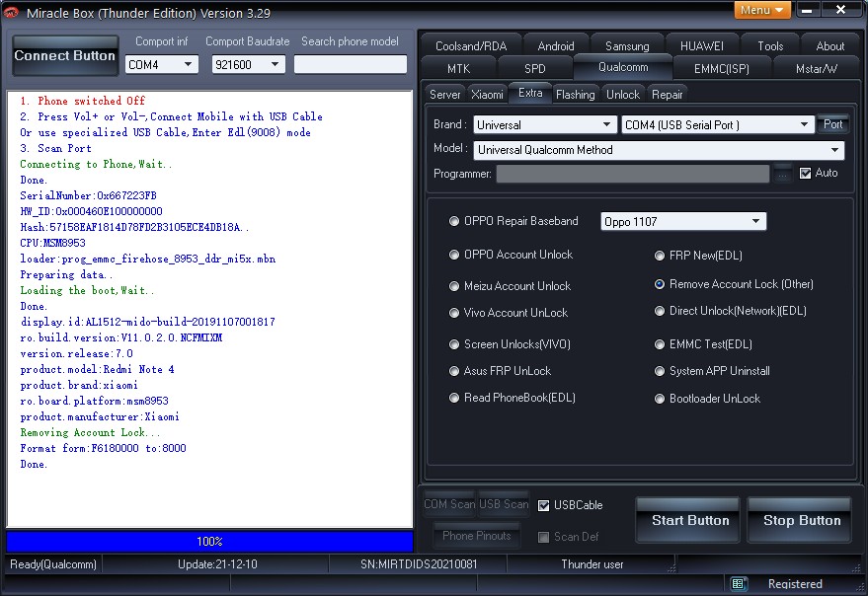The image size is (868, 596).
Task: Switch to the Mstar/W tab
Action: click(816, 69)
